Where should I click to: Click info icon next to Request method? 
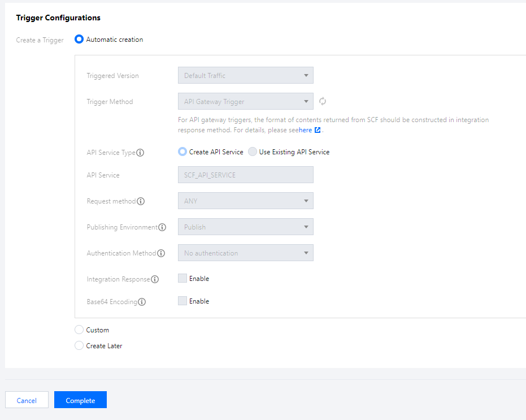pos(141,201)
